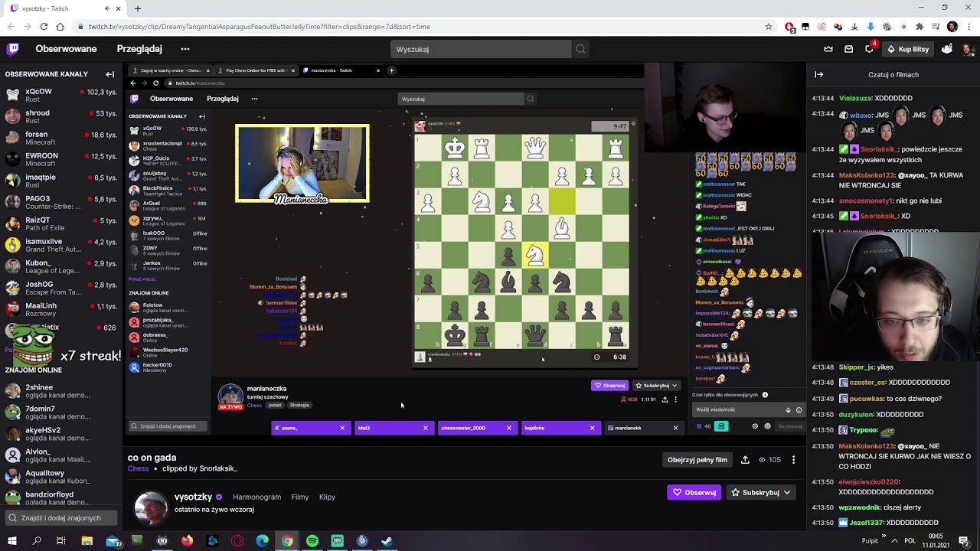The height and width of the screenshot is (551, 980).
Task: Open Windows Task View
Action: (61, 541)
